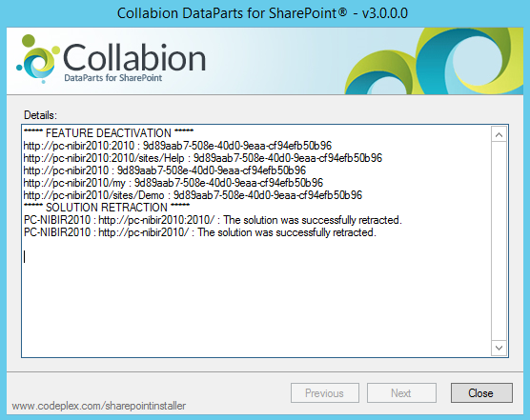
Task: Click the disabled Next button
Action: coord(401,393)
